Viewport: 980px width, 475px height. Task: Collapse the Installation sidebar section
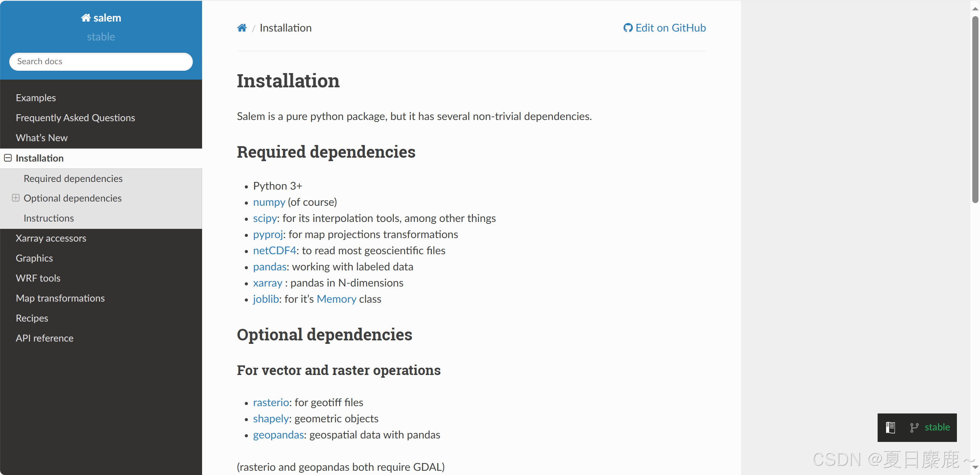tap(8, 158)
